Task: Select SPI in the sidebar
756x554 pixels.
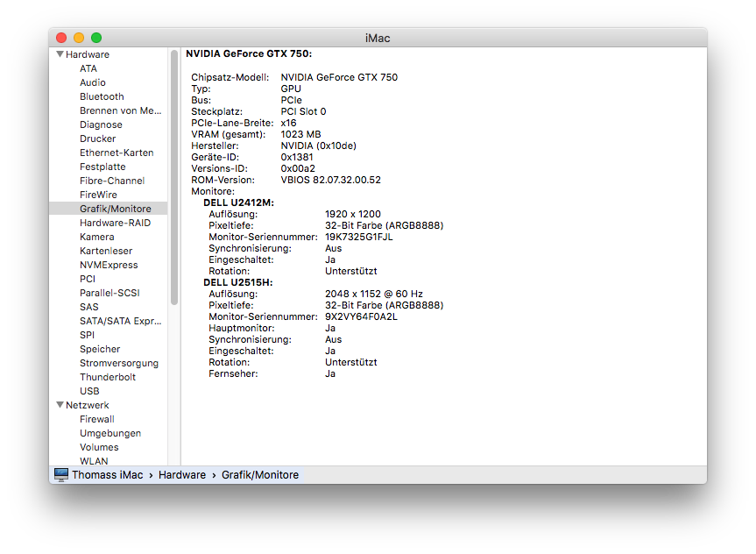Action: (87, 335)
